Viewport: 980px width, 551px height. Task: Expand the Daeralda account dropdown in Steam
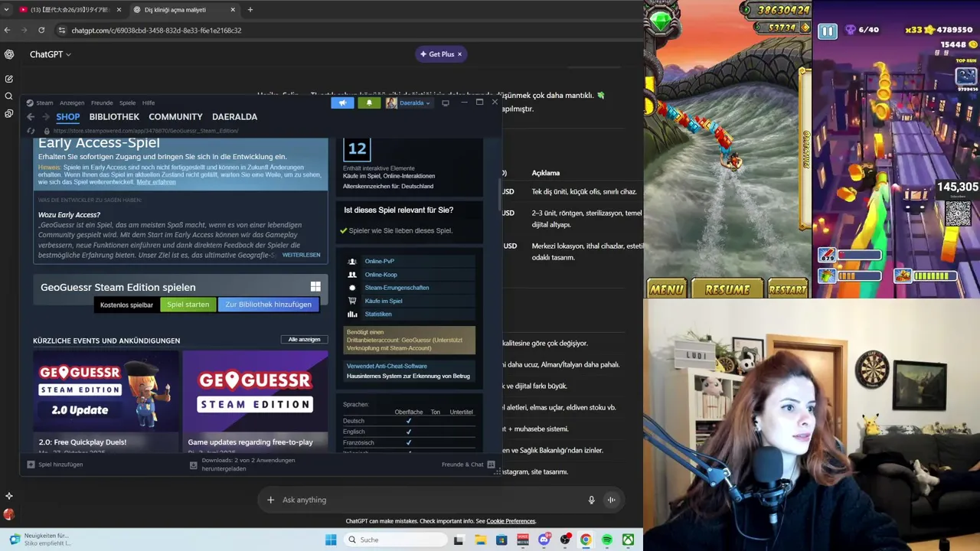click(x=415, y=103)
